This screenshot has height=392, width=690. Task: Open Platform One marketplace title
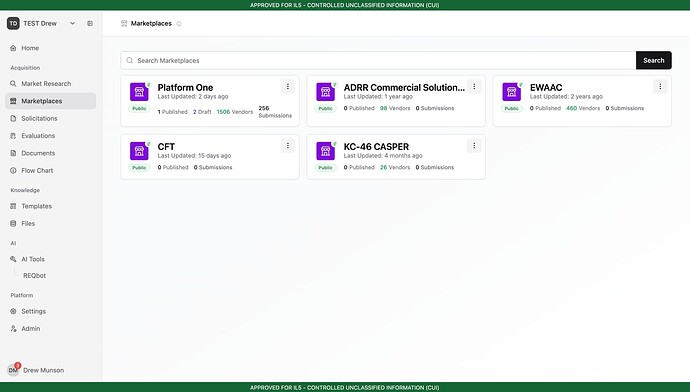(x=185, y=88)
